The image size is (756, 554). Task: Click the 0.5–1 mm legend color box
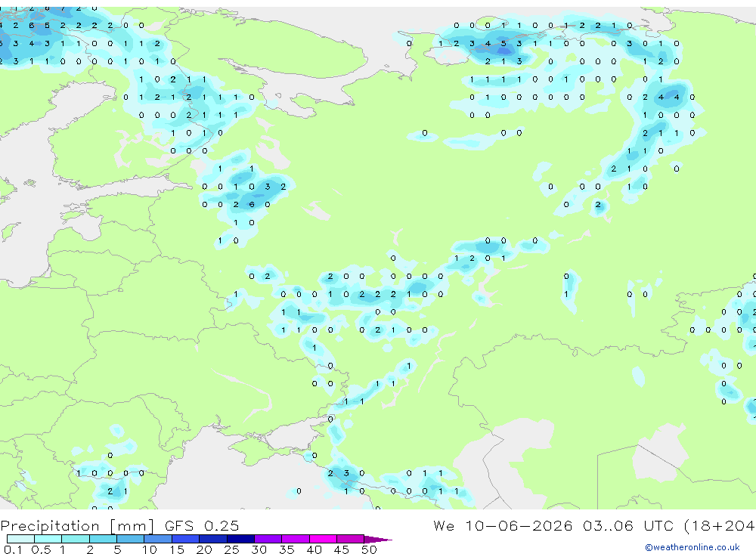point(48,539)
